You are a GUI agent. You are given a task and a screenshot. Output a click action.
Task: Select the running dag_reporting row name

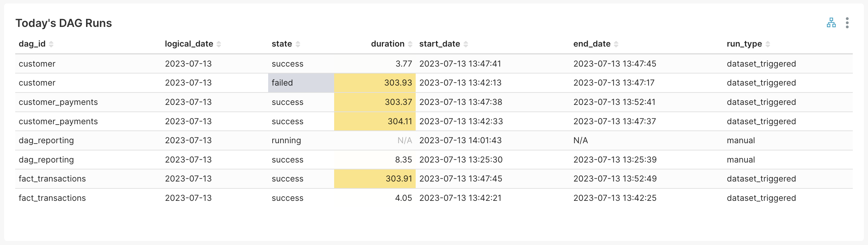pyautogui.click(x=46, y=140)
